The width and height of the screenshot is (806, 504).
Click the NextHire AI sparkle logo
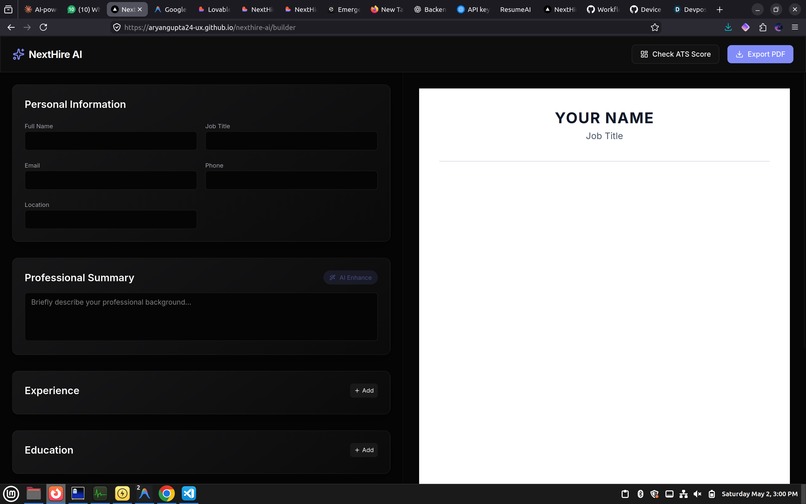[x=19, y=55]
